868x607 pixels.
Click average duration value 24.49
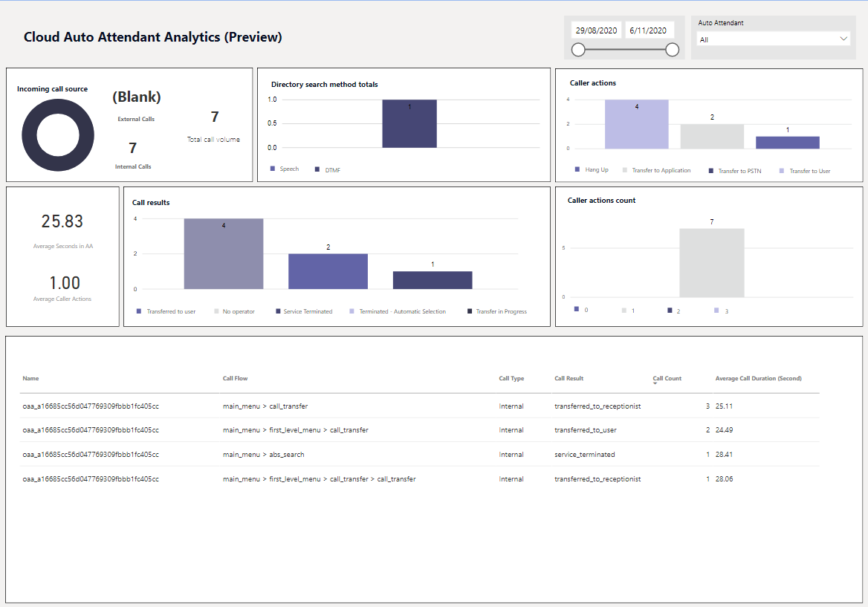(724, 430)
